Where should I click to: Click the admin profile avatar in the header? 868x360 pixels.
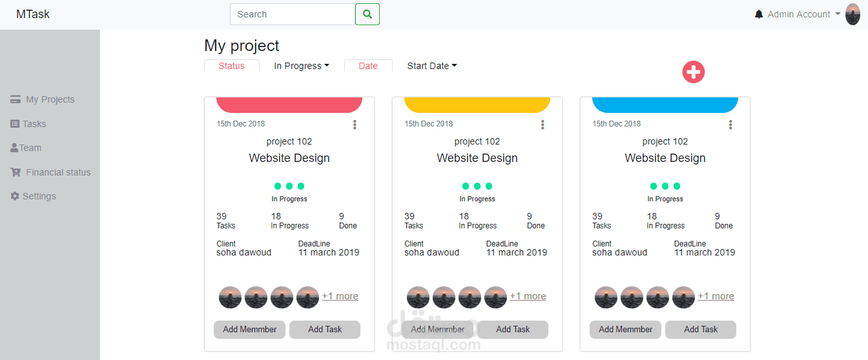click(852, 14)
